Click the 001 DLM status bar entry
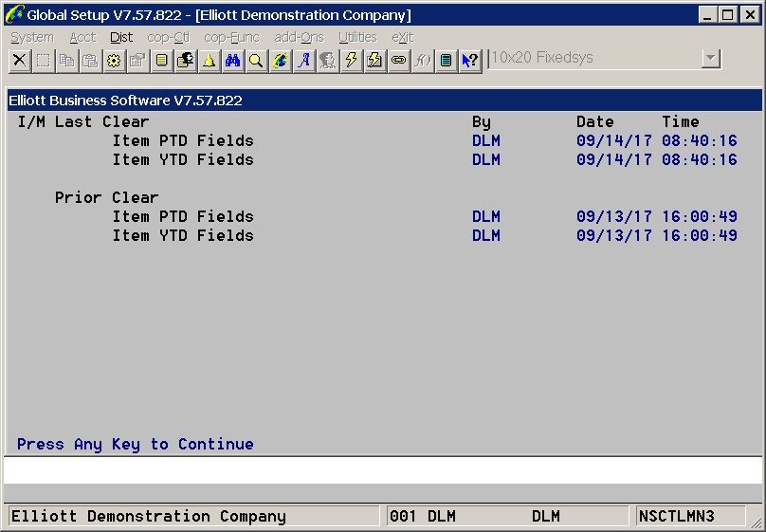Screen dimensions: 766x532 tap(423, 517)
